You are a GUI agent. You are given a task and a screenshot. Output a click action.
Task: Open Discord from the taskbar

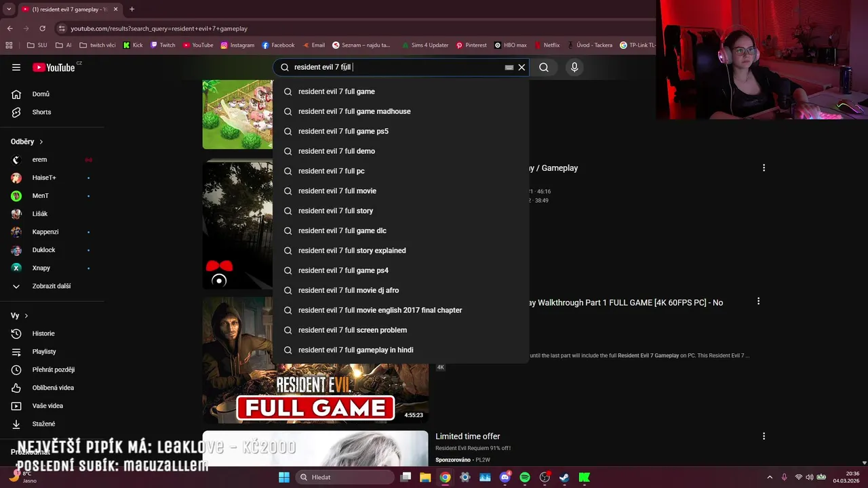[x=505, y=477]
